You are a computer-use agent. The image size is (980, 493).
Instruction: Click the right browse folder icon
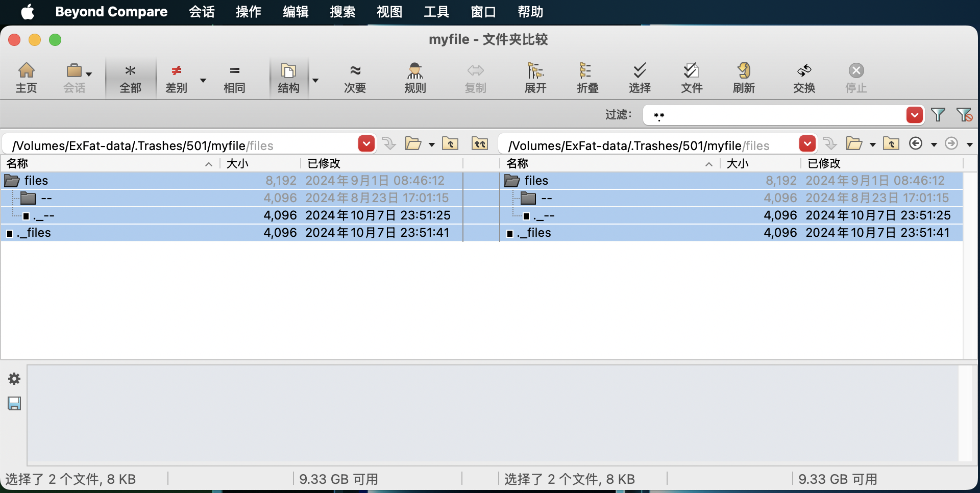point(854,144)
